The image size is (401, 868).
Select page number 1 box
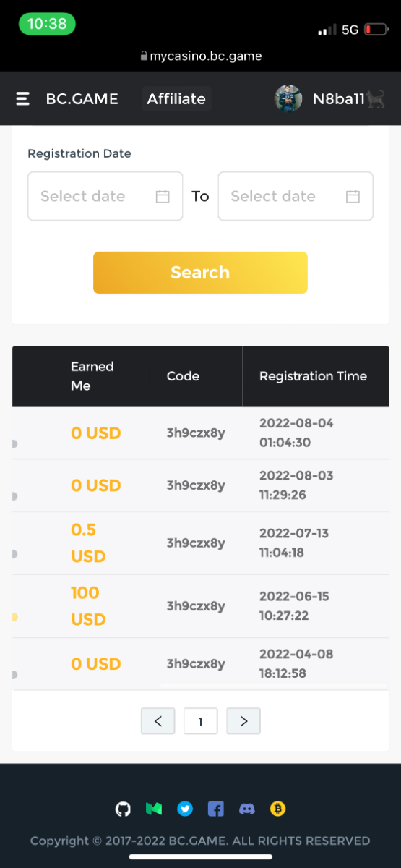(201, 721)
